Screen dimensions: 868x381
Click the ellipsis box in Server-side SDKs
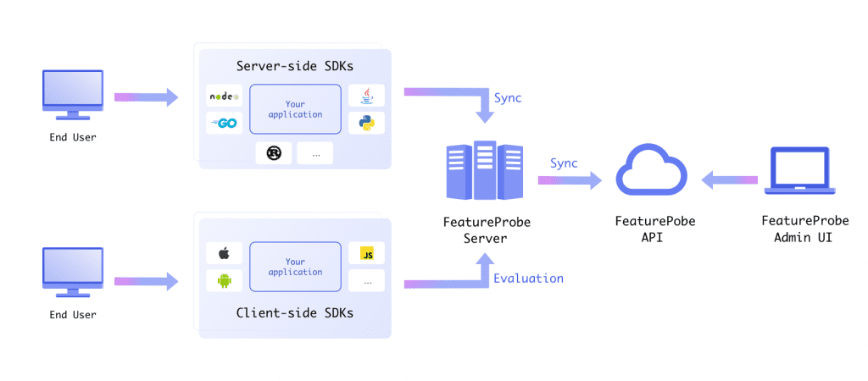coord(315,153)
